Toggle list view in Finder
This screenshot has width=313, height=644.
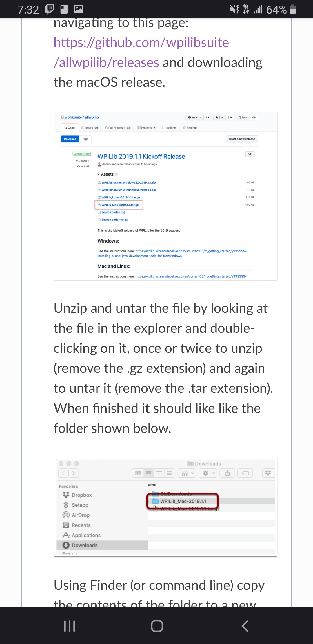(x=148, y=473)
